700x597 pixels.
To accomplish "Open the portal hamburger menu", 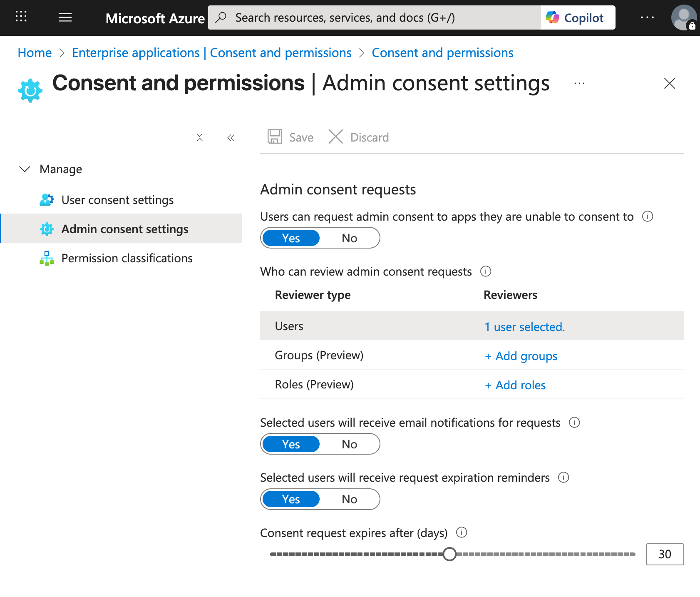I will coord(65,17).
